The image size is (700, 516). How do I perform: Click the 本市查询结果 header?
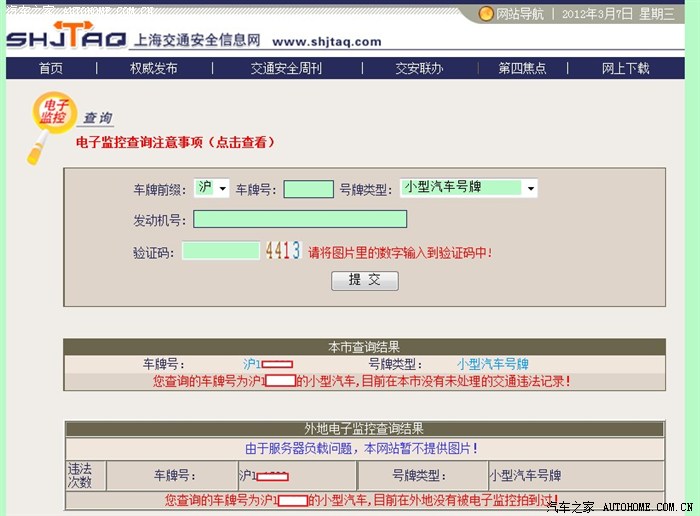click(x=364, y=347)
